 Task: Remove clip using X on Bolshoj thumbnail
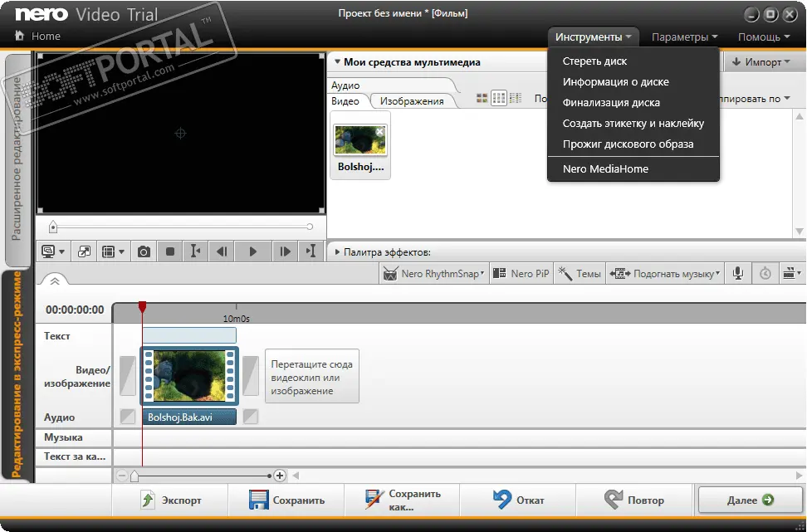380,131
